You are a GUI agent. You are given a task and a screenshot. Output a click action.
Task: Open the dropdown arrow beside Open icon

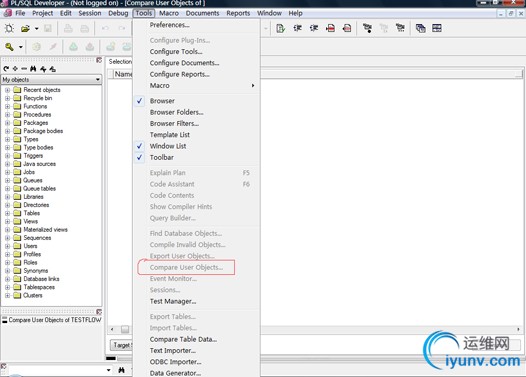click(x=36, y=29)
